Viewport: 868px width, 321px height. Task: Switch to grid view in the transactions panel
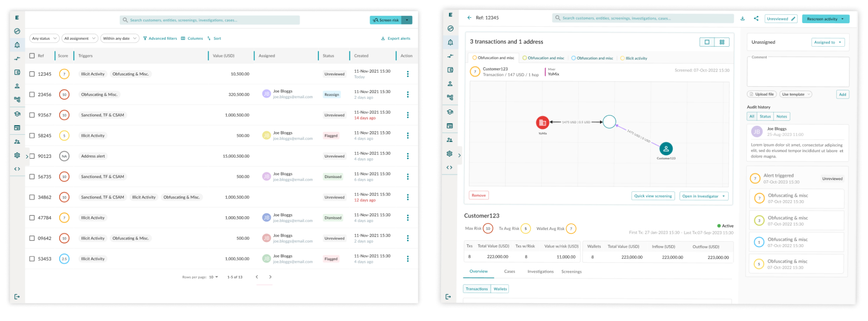click(x=722, y=42)
